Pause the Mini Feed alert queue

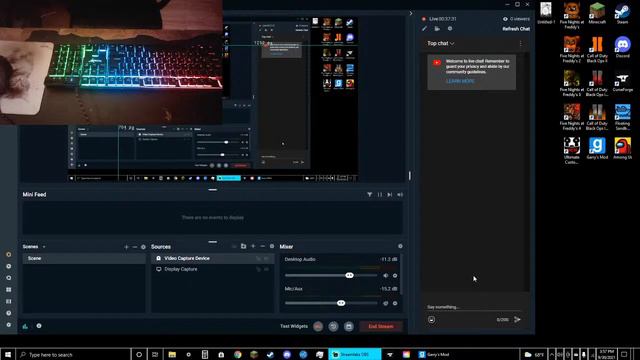point(380,195)
